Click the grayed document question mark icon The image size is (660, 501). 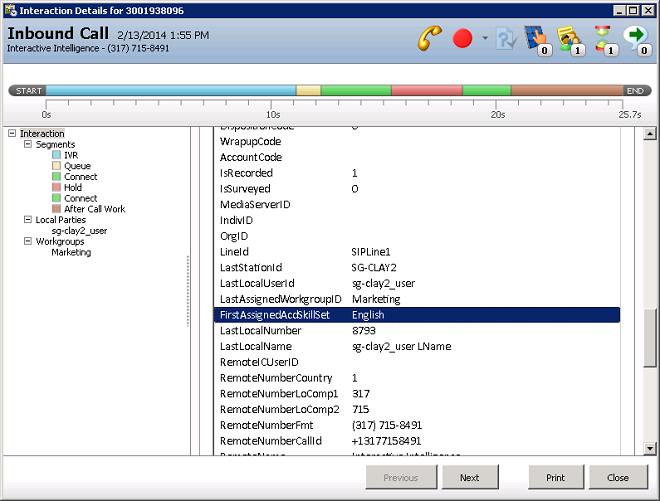(x=506, y=39)
